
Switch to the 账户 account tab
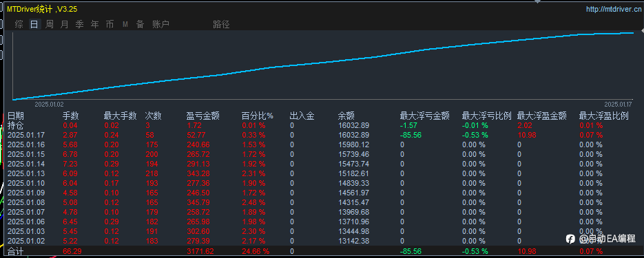tap(160, 25)
